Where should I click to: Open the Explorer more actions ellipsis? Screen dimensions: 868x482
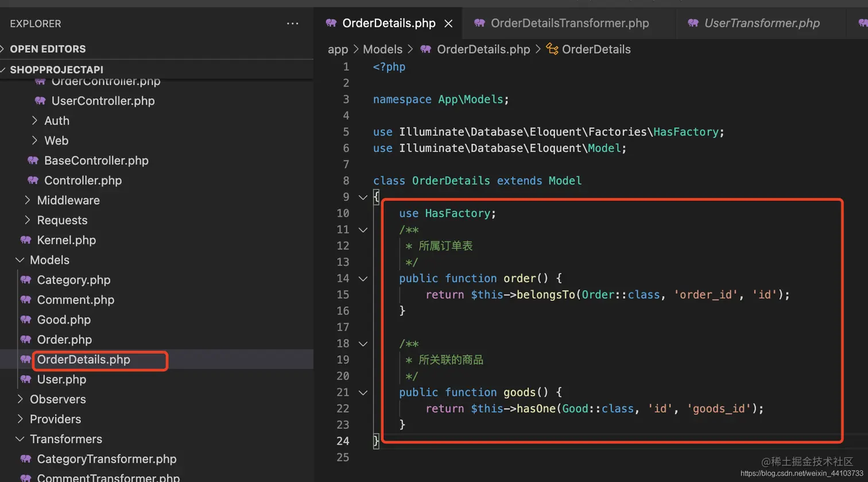pos(293,24)
